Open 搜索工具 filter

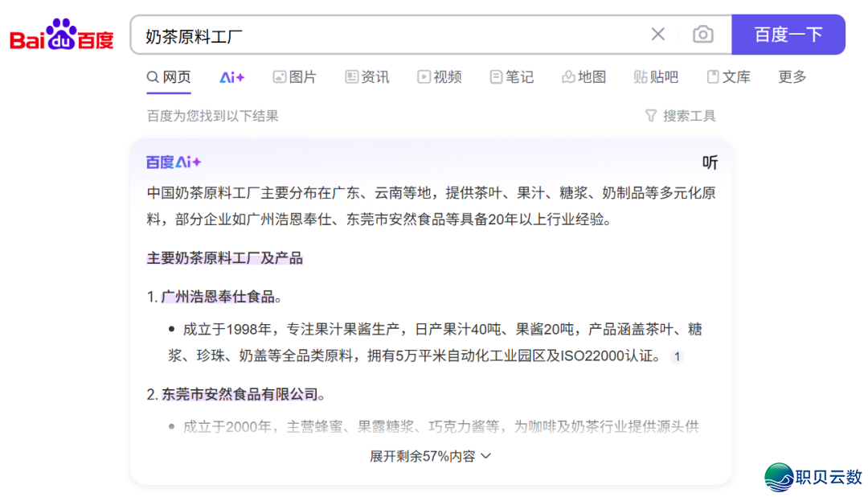pyautogui.click(x=681, y=116)
